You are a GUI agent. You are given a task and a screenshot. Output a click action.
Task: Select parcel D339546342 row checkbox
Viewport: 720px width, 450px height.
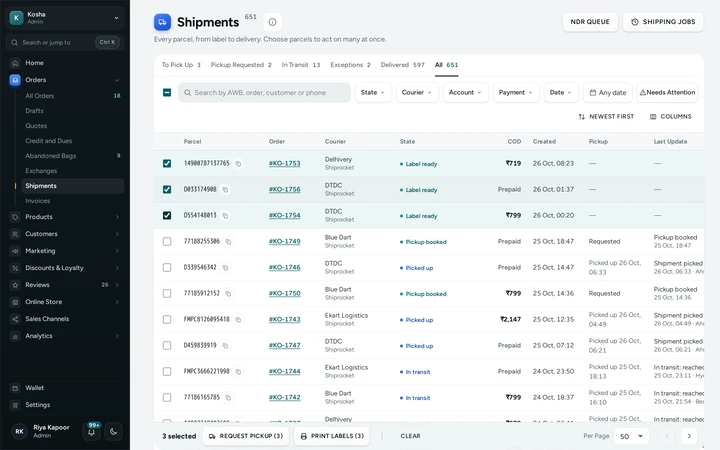point(167,268)
